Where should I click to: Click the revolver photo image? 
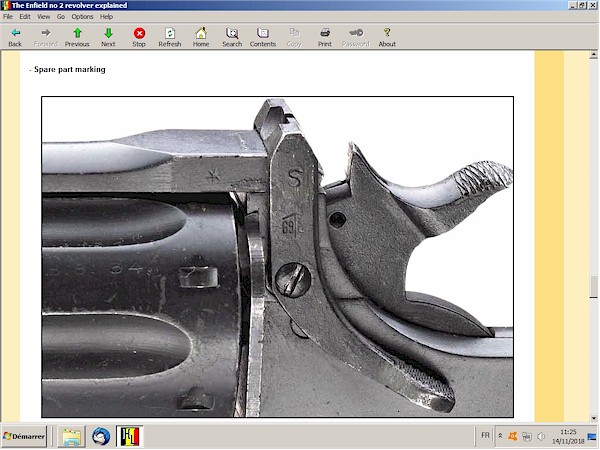(277, 257)
